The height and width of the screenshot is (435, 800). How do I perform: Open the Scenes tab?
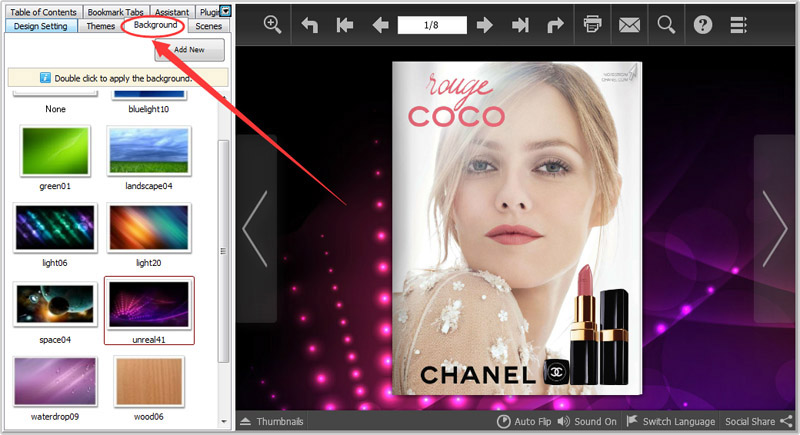209,26
